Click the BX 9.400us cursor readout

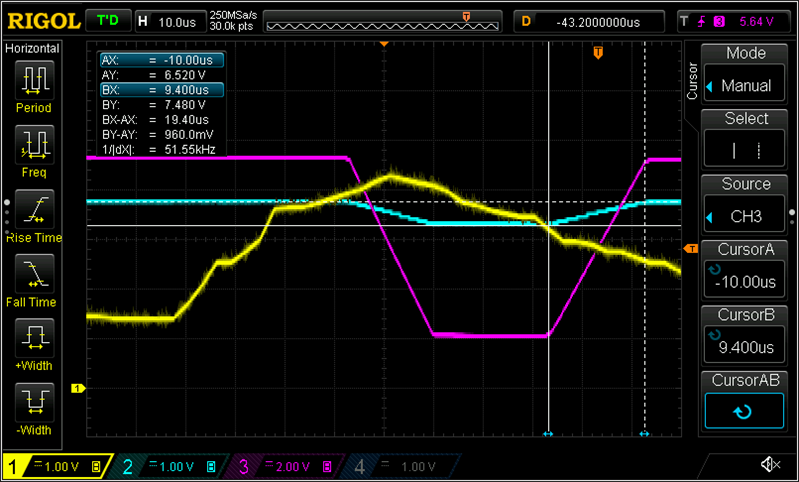pos(162,90)
